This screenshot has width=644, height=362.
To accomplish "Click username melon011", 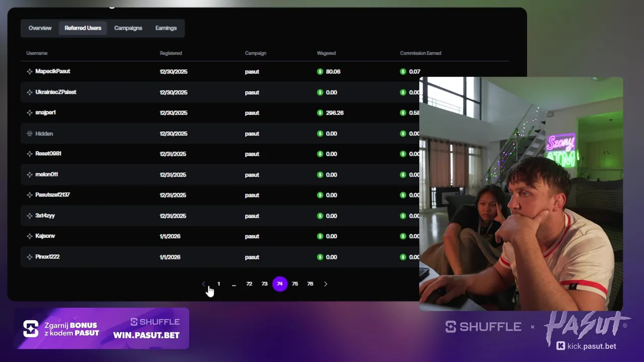I will [47, 174].
